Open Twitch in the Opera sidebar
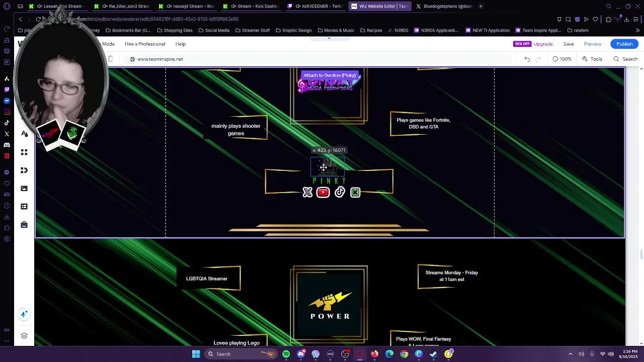This screenshot has width=644, height=362. point(7,89)
